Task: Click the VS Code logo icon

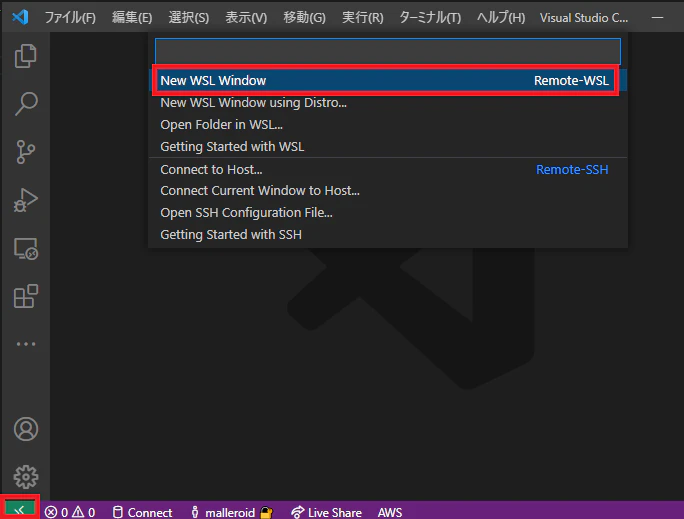Action: (20, 17)
